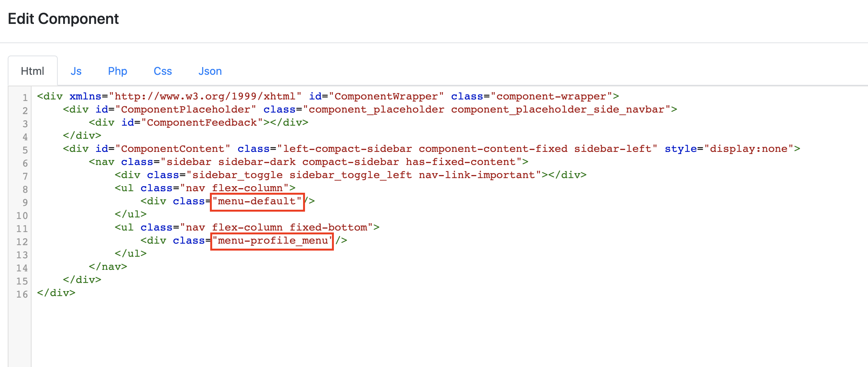
Task: Click the "Edit Component" heading
Action: coord(63,19)
